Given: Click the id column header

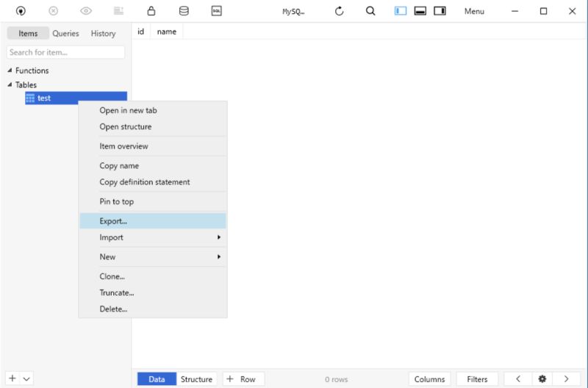Looking at the screenshot, I should click(140, 32).
